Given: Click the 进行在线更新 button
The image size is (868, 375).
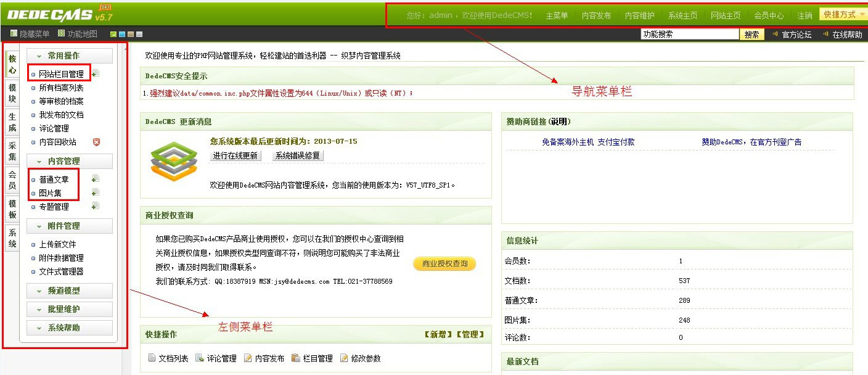Looking at the screenshot, I should (x=235, y=155).
